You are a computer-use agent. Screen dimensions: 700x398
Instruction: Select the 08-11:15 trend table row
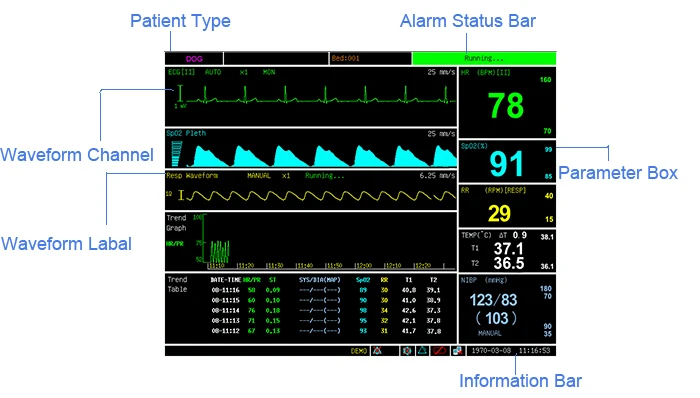click(326, 300)
